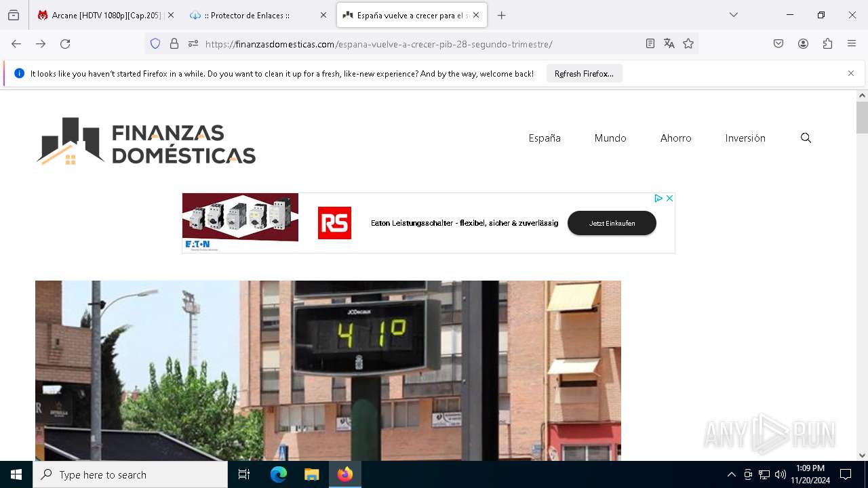868x488 pixels.
Task: Open the Firefox application menu
Action: click(x=852, y=43)
